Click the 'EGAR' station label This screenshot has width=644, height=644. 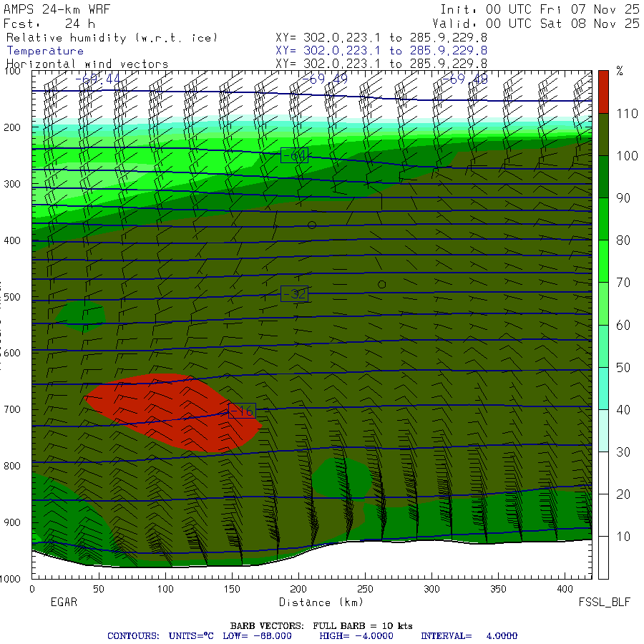coord(64,602)
